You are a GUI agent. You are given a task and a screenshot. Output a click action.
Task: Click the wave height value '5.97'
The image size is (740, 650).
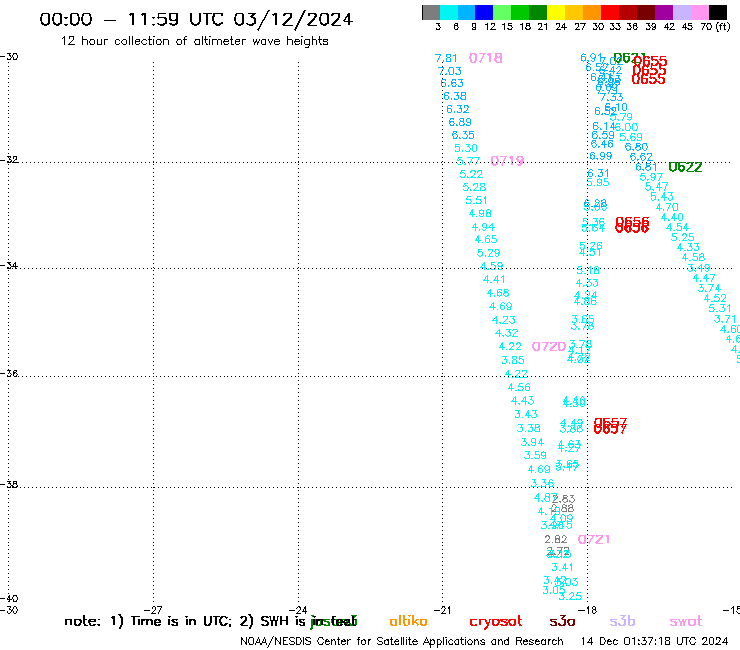pyautogui.click(x=651, y=177)
